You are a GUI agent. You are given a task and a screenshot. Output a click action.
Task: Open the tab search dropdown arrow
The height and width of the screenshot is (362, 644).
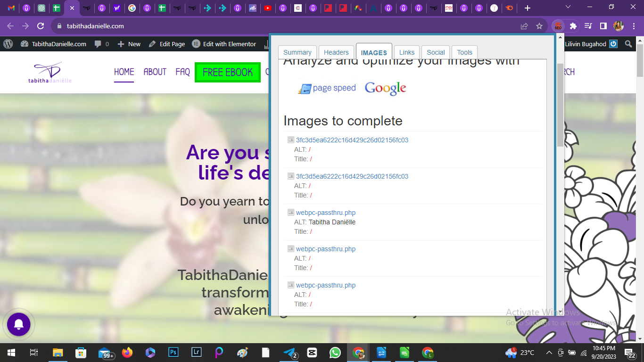567,7
